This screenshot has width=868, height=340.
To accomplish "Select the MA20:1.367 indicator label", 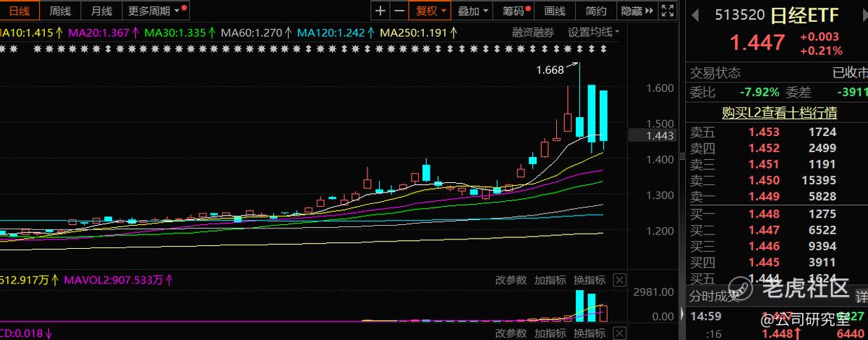I will pyautogui.click(x=98, y=33).
